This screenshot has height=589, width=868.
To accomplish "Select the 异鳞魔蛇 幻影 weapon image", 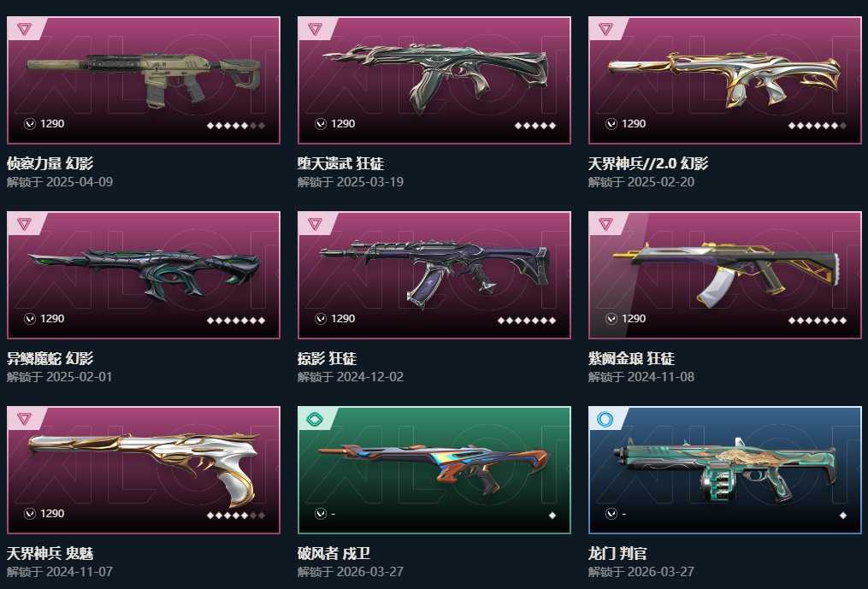I will tap(144, 274).
